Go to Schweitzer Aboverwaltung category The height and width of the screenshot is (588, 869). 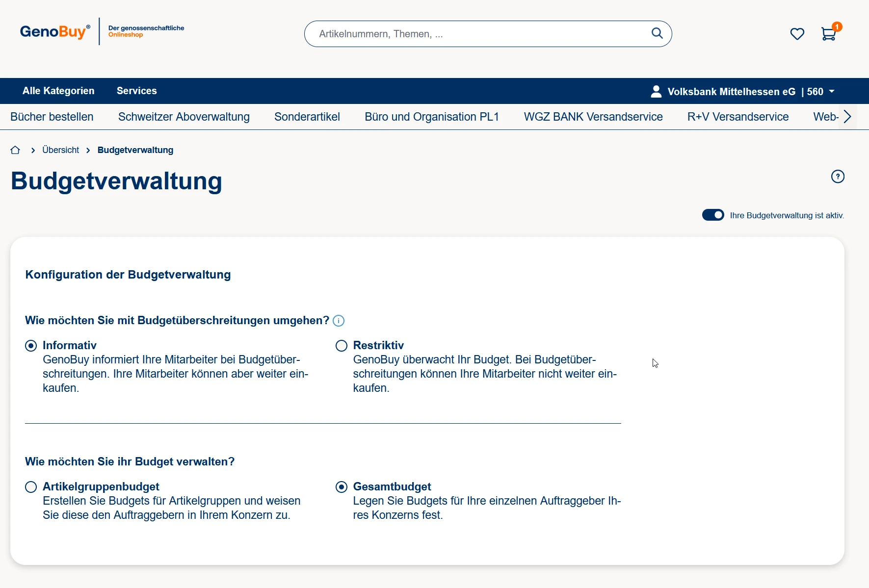tap(184, 117)
